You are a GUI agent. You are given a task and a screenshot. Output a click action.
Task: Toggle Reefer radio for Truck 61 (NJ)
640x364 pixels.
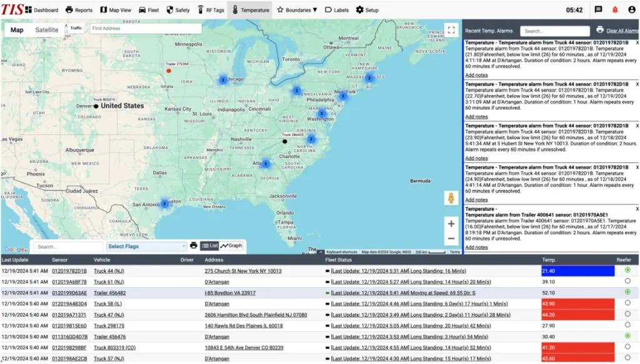[627, 281]
